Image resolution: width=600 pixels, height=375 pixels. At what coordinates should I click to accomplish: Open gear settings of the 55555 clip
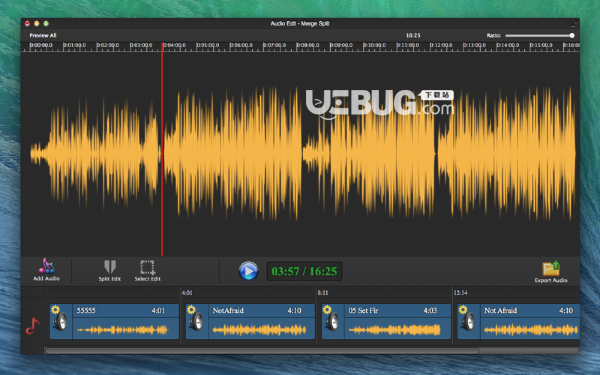click(55, 309)
